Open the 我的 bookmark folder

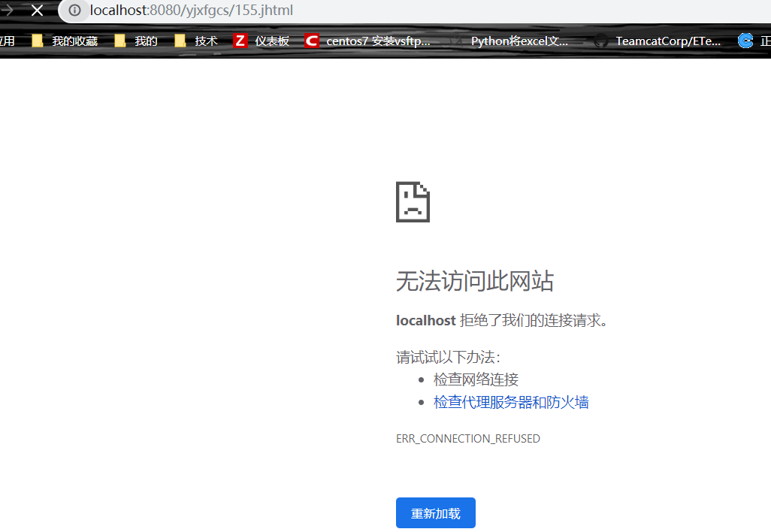(136, 41)
